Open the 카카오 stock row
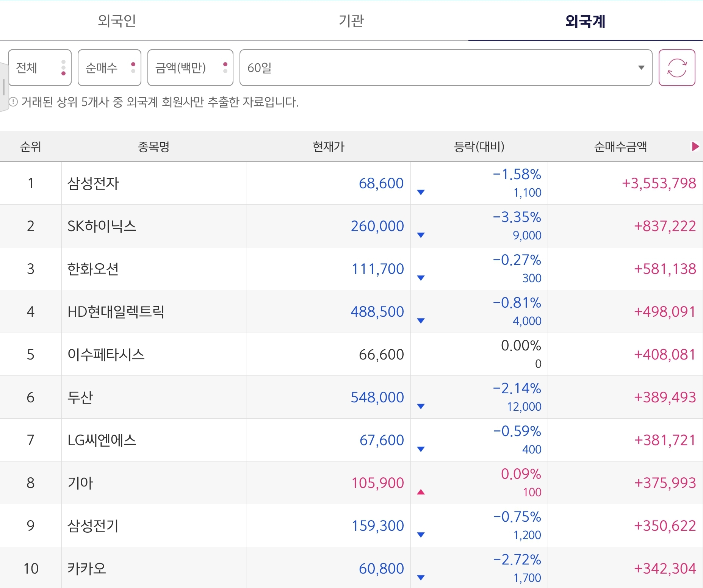 [351, 568]
